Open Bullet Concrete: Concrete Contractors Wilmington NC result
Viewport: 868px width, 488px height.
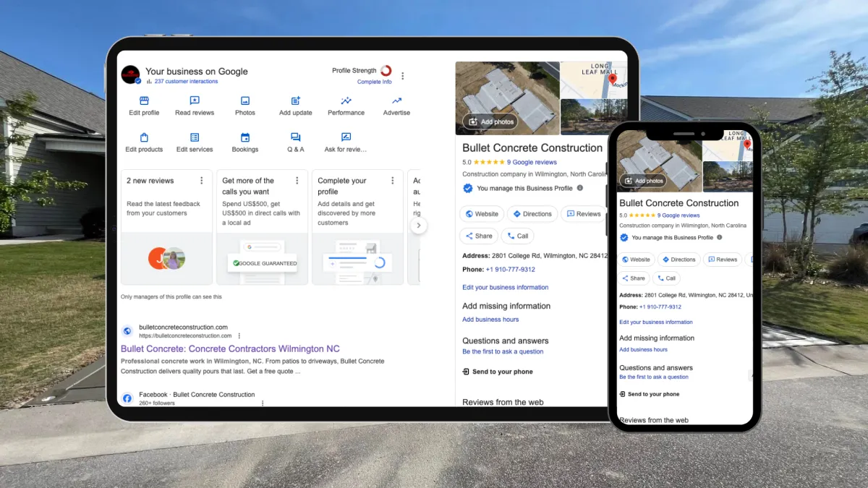[230, 348]
